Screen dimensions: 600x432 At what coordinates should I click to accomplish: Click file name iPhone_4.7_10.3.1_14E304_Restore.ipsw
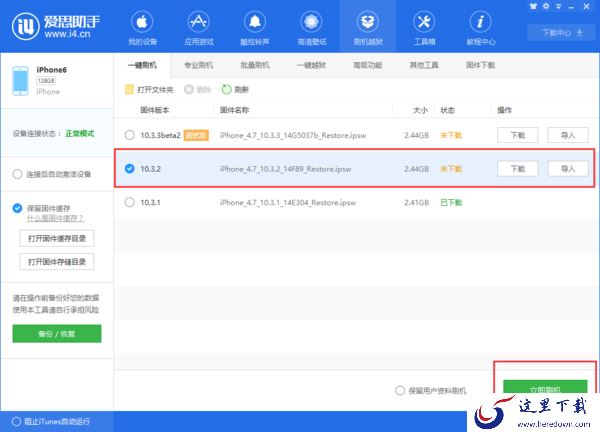(x=288, y=202)
